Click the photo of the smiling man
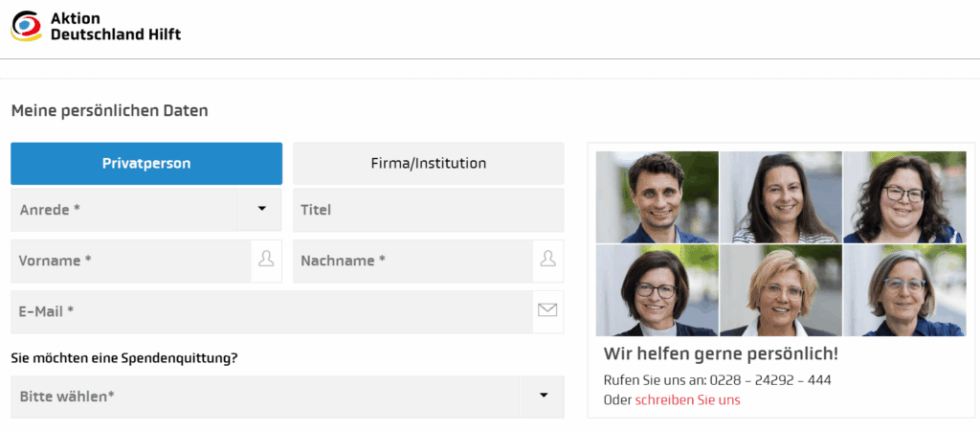 (x=657, y=197)
